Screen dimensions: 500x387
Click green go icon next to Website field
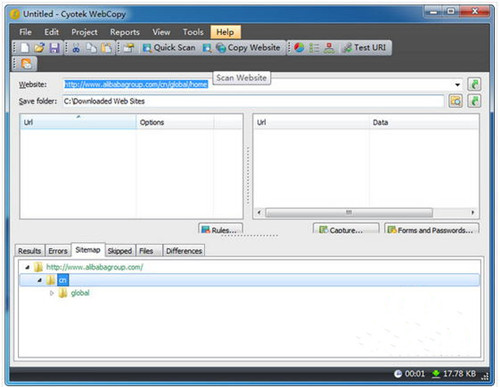474,84
